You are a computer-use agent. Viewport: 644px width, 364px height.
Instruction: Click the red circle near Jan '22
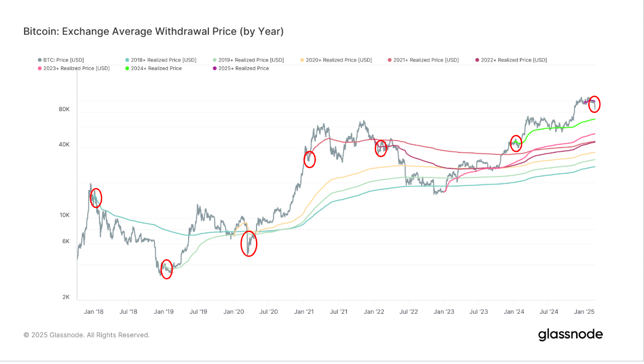pyautogui.click(x=381, y=148)
